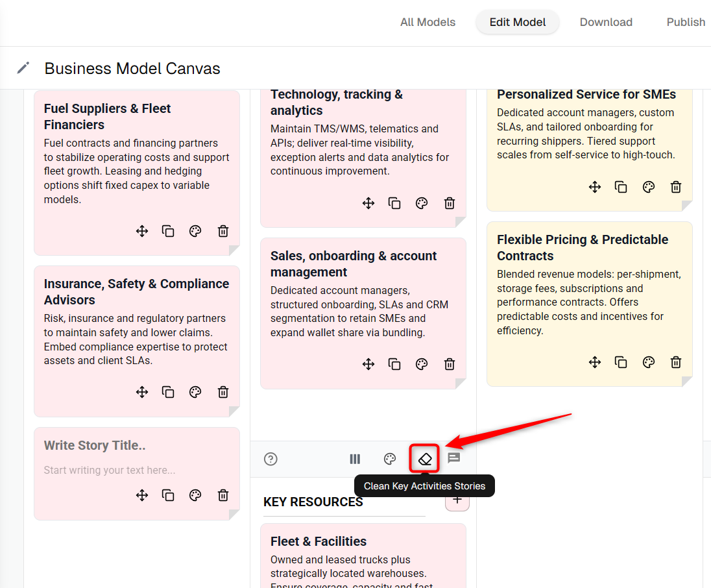The height and width of the screenshot is (588, 711).
Task: Delete the Flexible Pricing & Predictable Contracts card
Action: pyautogui.click(x=676, y=362)
